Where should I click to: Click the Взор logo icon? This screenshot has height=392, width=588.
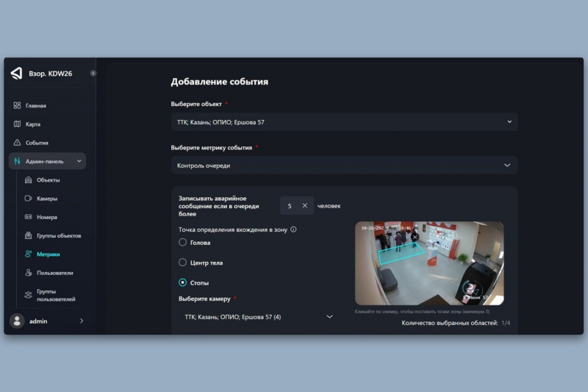tap(17, 73)
